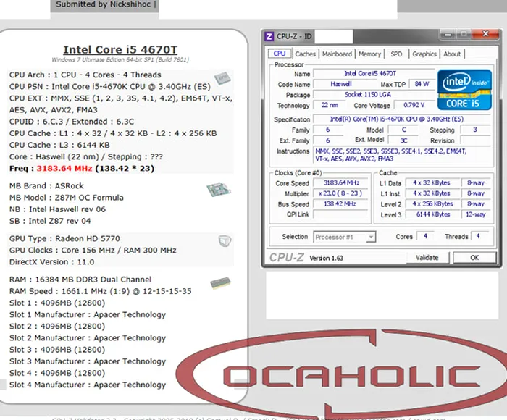
Task: Click the Intel Core i5 logo badge
Action: tap(464, 90)
